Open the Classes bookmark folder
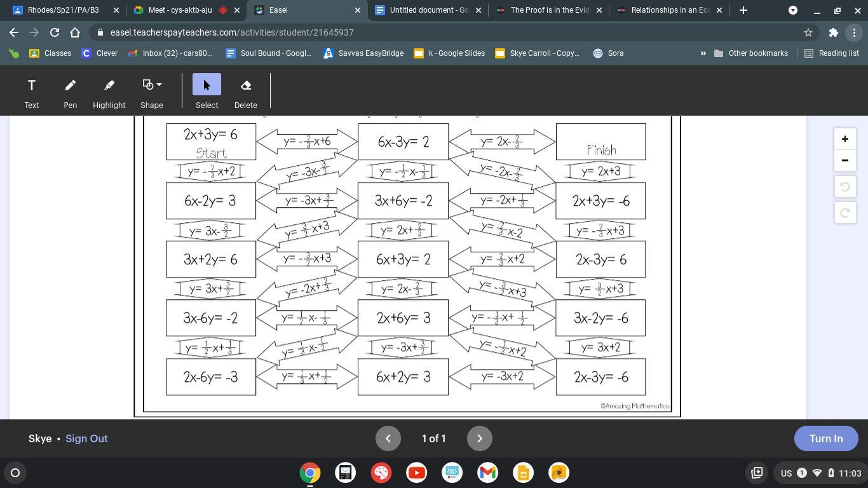The image size is (868, 488). point(50,53)
